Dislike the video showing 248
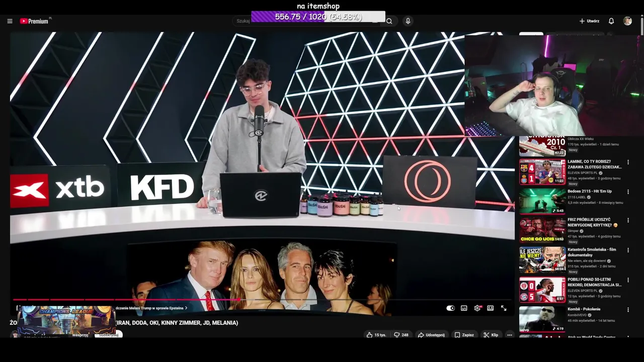This screenshot has width=644, height=362. tap(401, 335)
